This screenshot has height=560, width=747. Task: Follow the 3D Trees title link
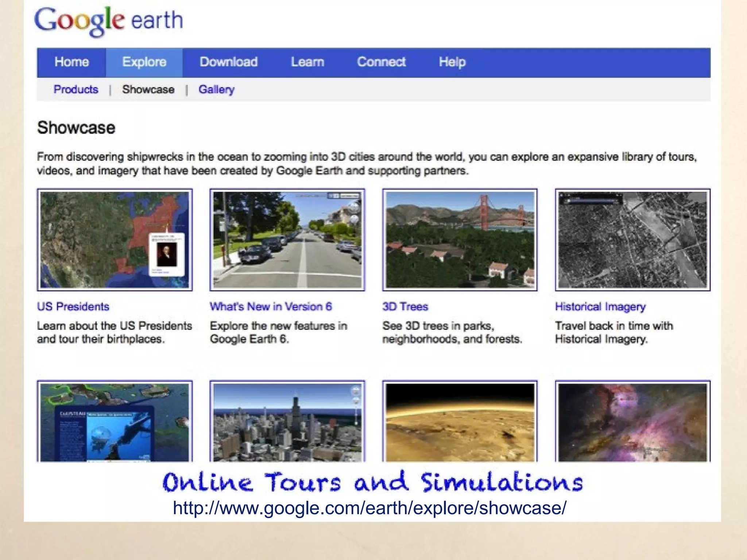[x=405, y=307]
